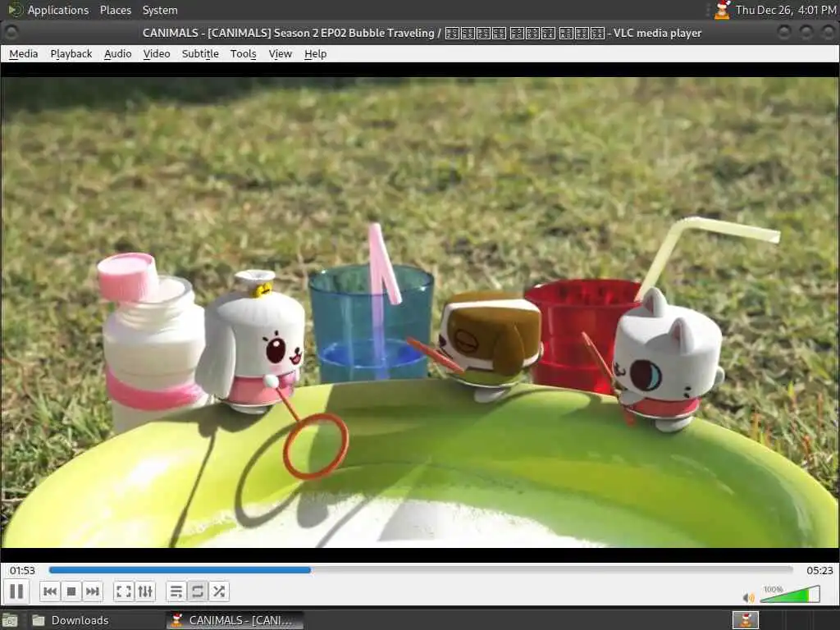Open the Media menu
This screenshot has height=630, width=840.
pyautogui.click(x=24, y=53)
